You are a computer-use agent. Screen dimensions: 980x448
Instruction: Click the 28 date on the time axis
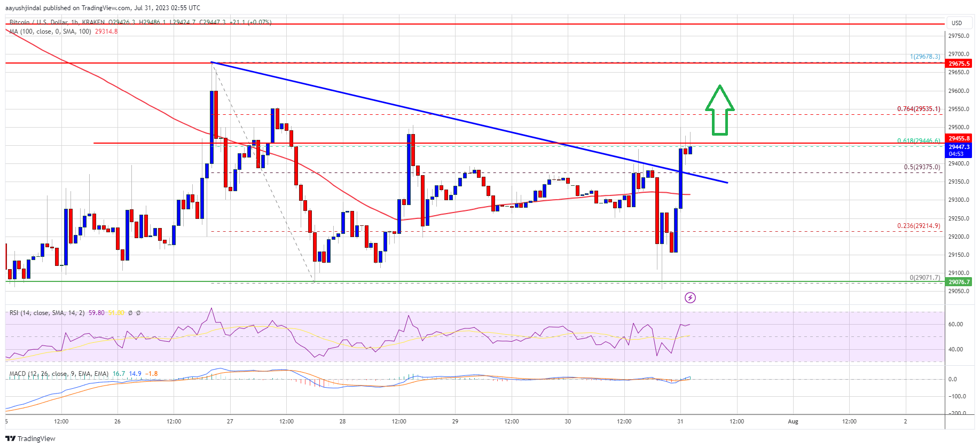point(343,421)
